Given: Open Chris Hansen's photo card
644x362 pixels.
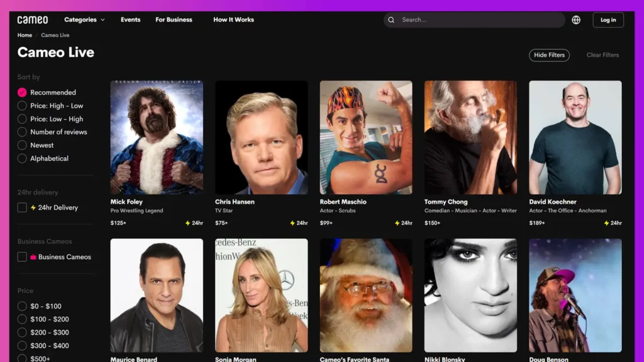Looking at the screenshot, I should [261, 137].
